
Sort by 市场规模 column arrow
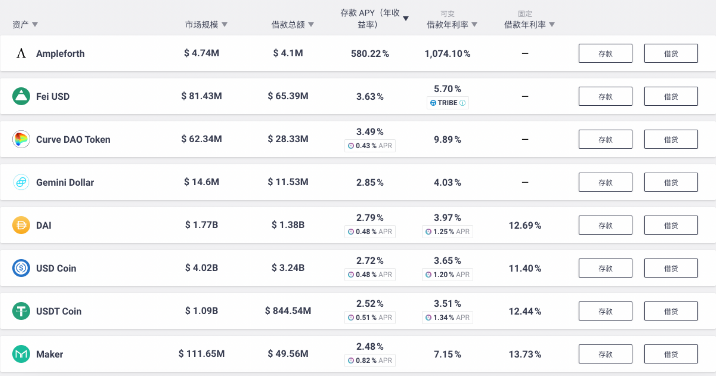(x=224, y=24)
